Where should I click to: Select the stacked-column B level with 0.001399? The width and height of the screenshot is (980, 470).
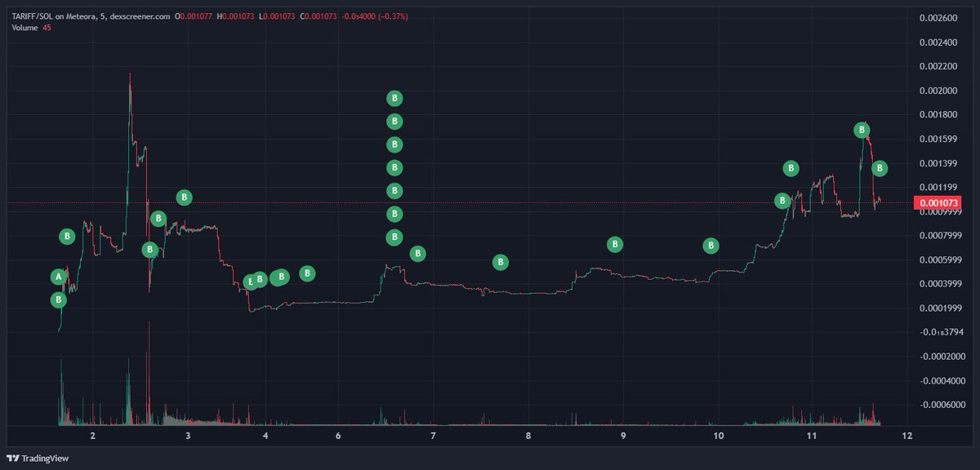pos(394,167)
